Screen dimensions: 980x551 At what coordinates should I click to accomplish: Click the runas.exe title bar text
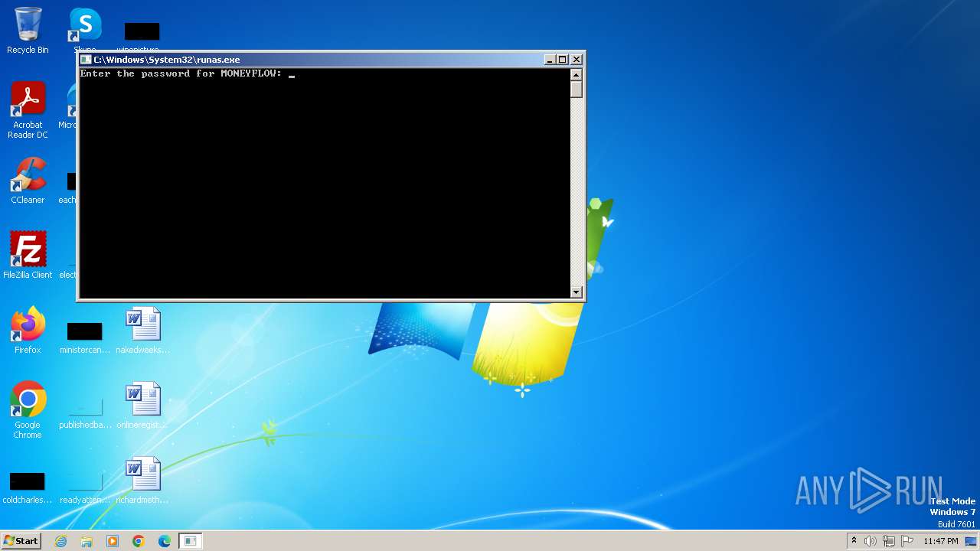[167, 60]
